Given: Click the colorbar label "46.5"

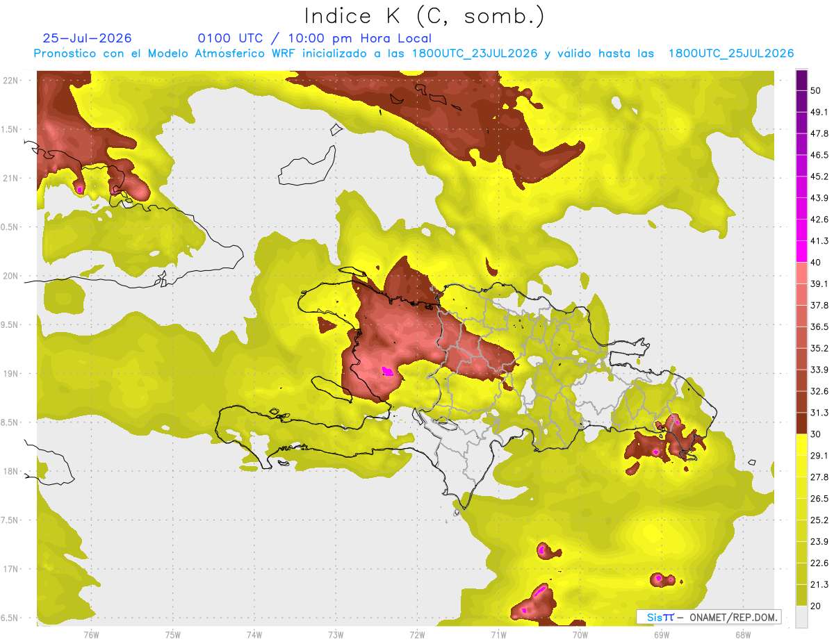Looking at the screenshot, I should [819, 156].
